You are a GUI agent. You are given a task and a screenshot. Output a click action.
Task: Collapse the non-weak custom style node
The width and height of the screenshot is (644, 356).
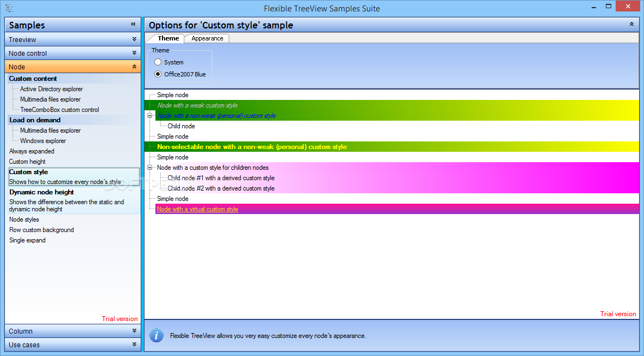tap(150, 116)
